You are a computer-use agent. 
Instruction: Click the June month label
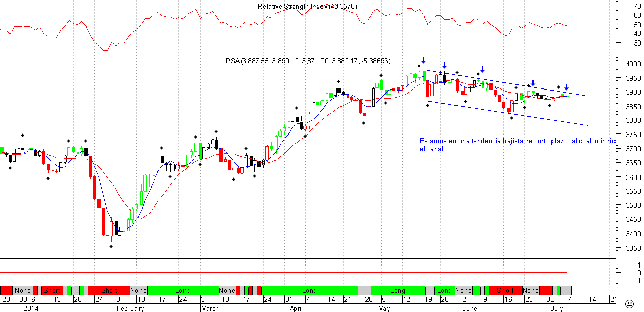470,308
